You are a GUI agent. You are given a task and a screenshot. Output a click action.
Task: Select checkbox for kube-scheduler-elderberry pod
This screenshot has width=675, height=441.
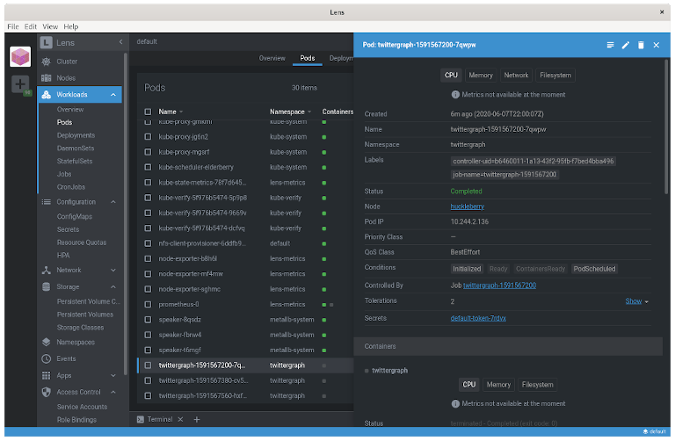point(147,167)
